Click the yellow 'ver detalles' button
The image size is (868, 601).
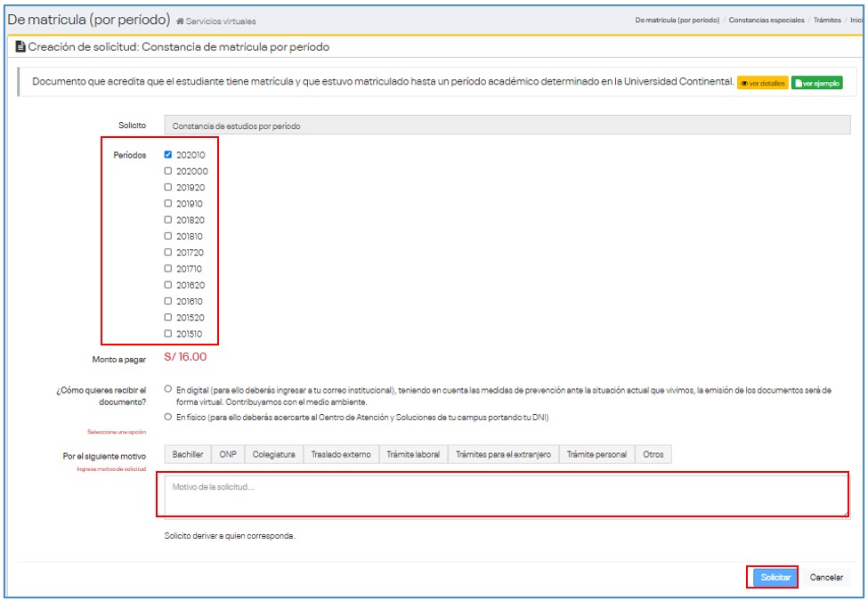(x=762, y=83)
